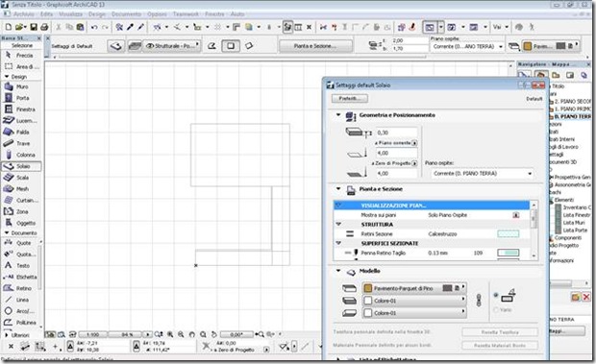
Task: Select the single material radio option in Modello
Action: tap(496, 295)
